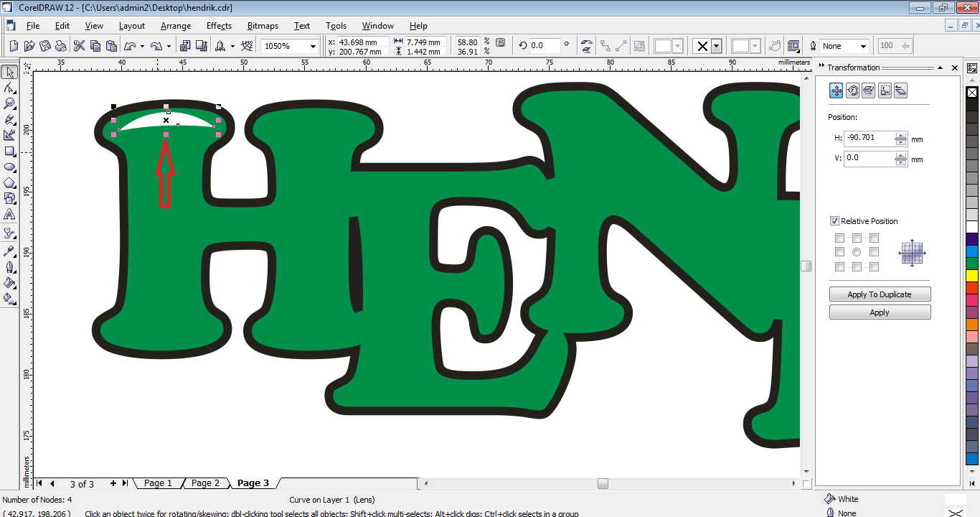Select the Fill tool in toolbox
This screenshot has width=980, height=517.
pos(9,282)
